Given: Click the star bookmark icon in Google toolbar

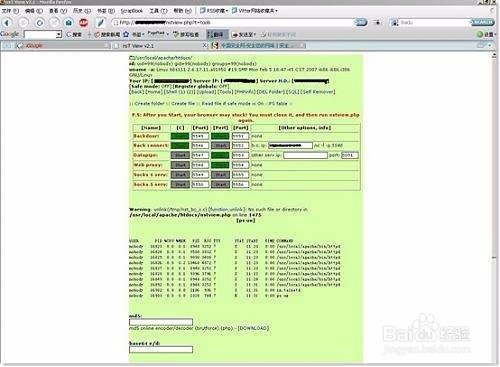Looking at the screenshot, I should point(126,34).
